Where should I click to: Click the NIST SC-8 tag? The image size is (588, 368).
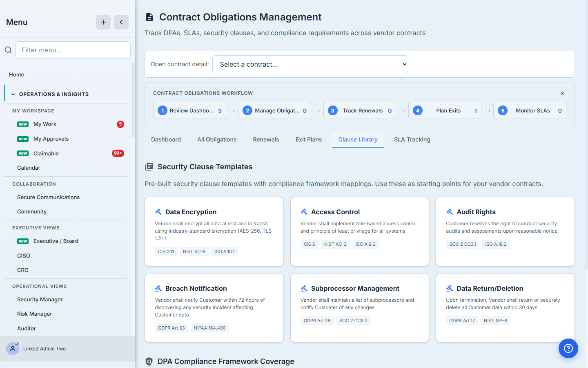click(194, 251)
